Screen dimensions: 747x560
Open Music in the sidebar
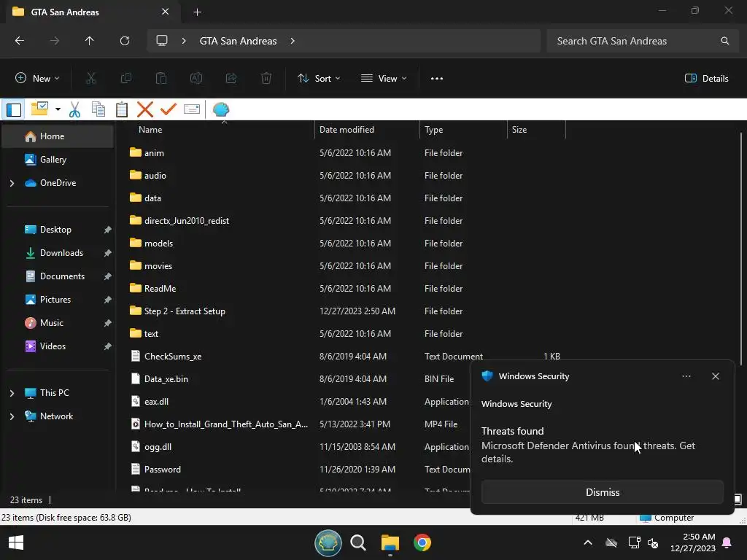click(x=58, y=323)
